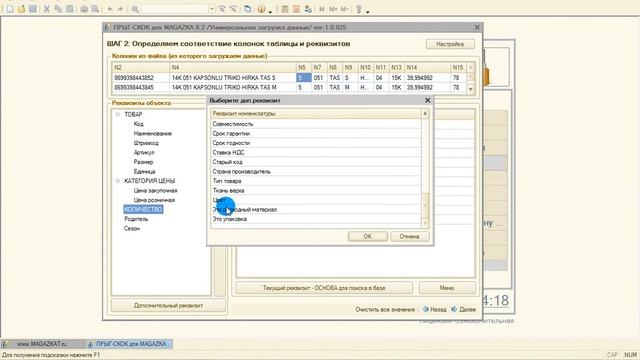Click the Find magnifier icon

point(135,9)
